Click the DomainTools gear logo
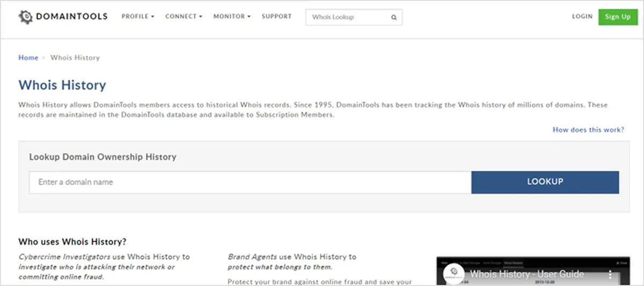Screen dimensions: 644x286 (26, 17)
